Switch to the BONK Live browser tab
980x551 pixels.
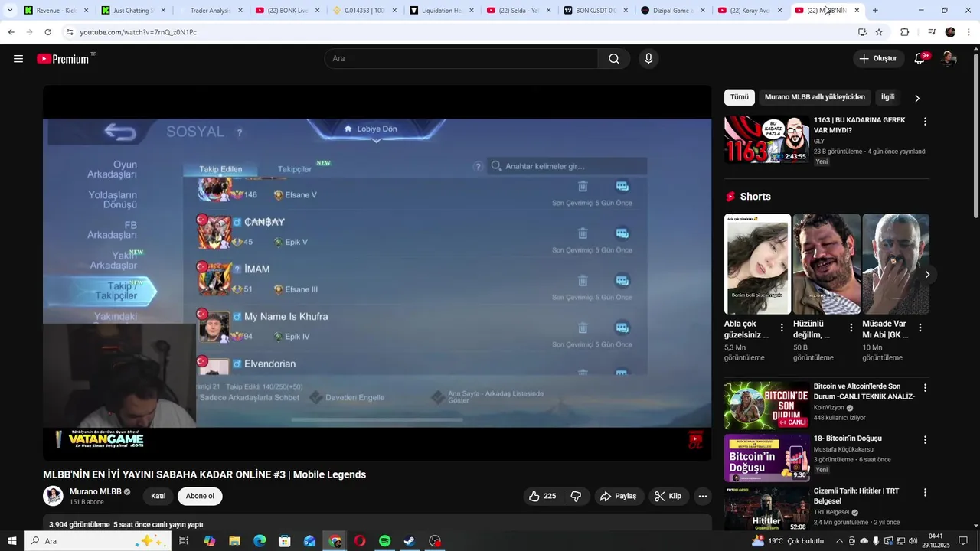pyautogui.click(x=288, y=11)
